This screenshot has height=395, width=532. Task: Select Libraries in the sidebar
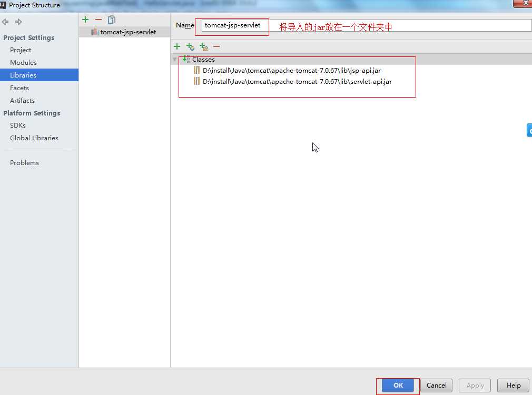39,75
